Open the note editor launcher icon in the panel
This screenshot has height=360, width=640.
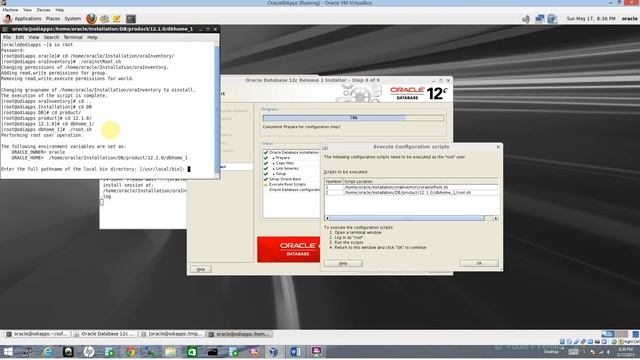pos(117,19)
